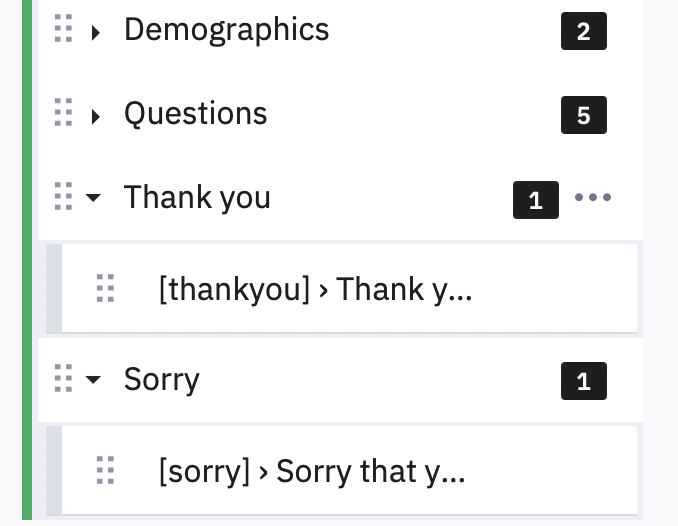Click the [thankyou] question drag handle

pyautogui.click(x=105, y=289)
